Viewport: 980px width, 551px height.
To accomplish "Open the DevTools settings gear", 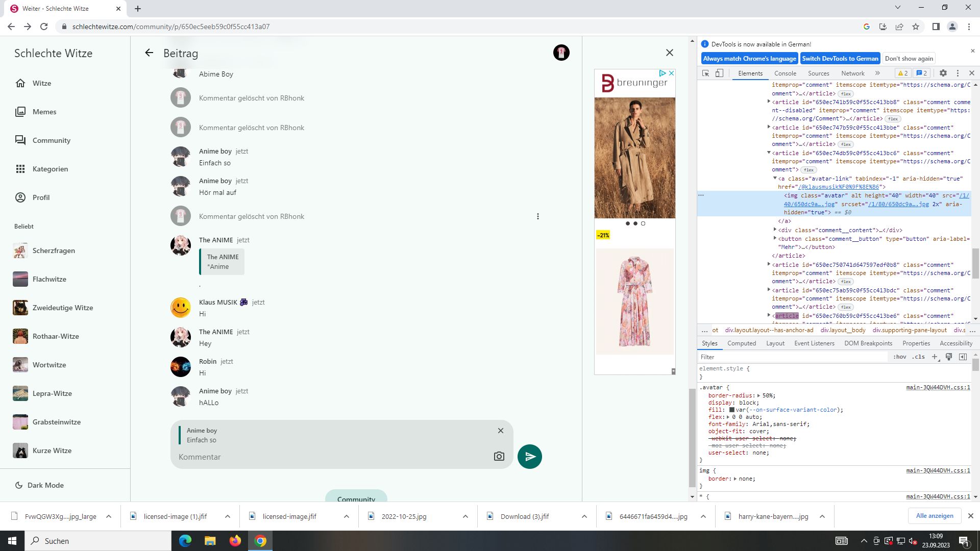I will coord(943,73).
